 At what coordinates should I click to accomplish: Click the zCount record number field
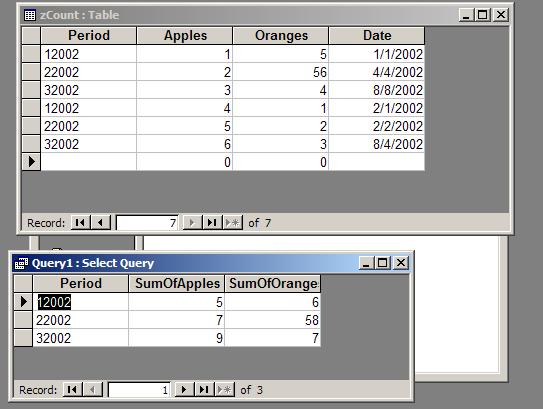147,223
